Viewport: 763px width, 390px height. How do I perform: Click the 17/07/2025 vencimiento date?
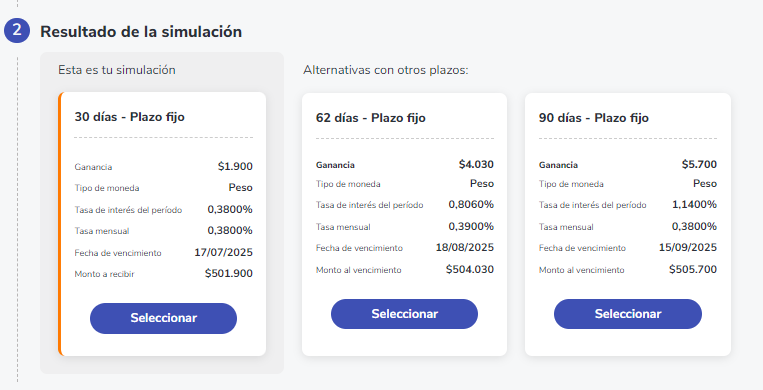(x=223, y=252)
